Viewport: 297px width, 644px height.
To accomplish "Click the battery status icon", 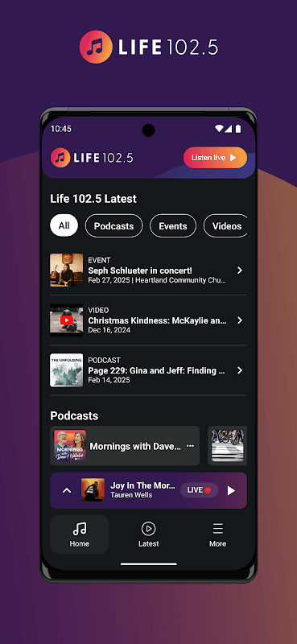I will (238, 129).
